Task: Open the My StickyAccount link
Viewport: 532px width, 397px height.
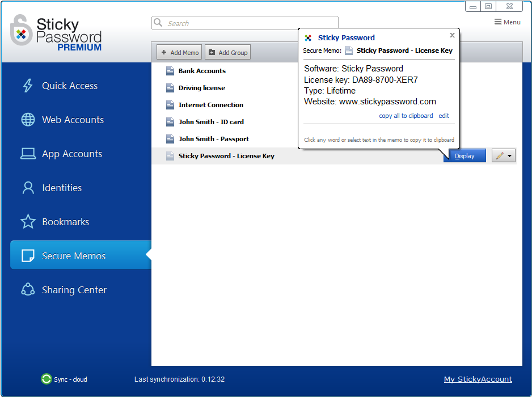Action: coord(478,379)
